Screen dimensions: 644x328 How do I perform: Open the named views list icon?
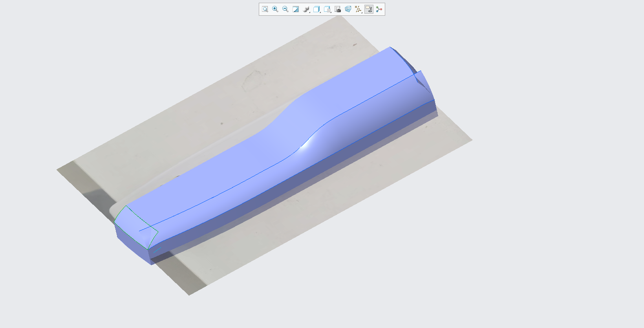327,9
